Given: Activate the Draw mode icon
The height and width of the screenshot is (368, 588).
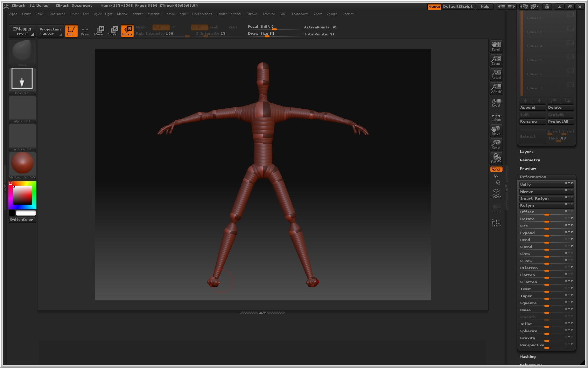Looking at the screenshot, I should 85,31.
